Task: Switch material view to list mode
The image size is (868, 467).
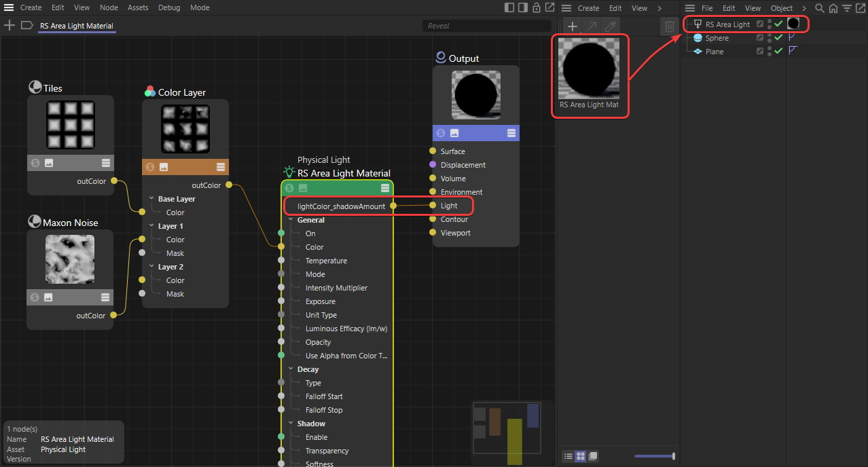Action: [x=567, y=455]
